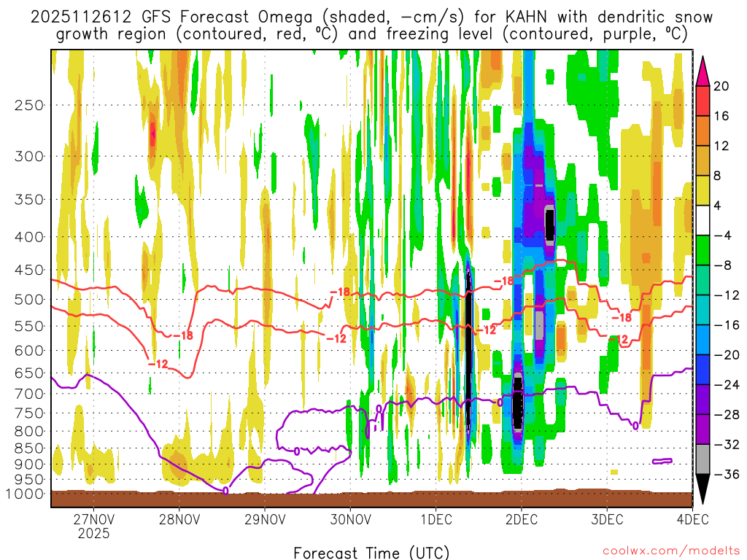
Task: Click the red -18 contour label after 3DEC
Action: tap(622, 318)
